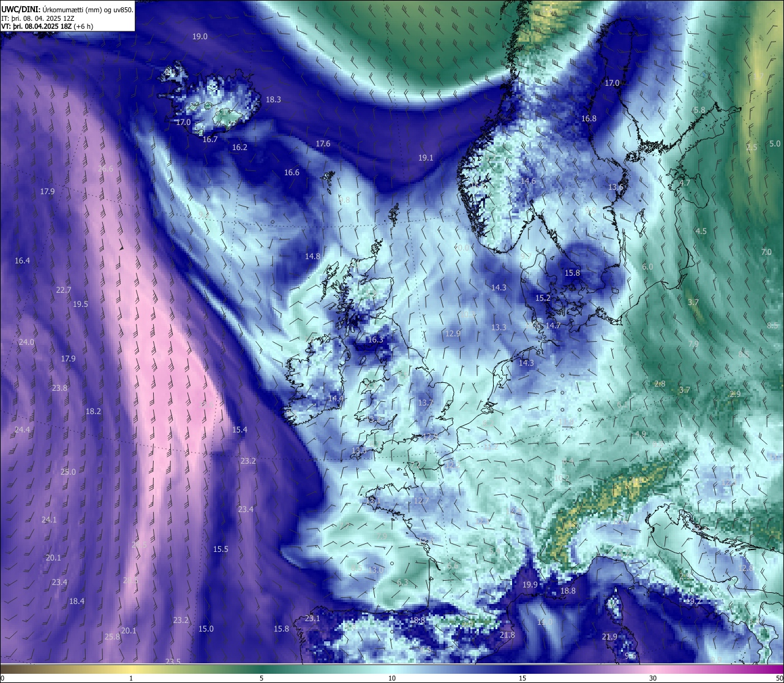Click the 16.4 value on the map
The height and width of the screenshot is (683, 784).
pyautogui.click(x=22, y=261)
